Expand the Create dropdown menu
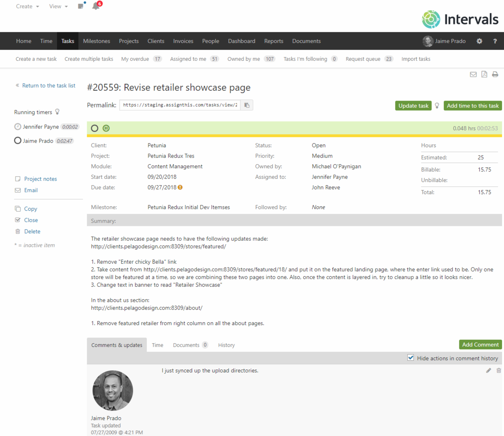The image size is (504, 436). 27,6
